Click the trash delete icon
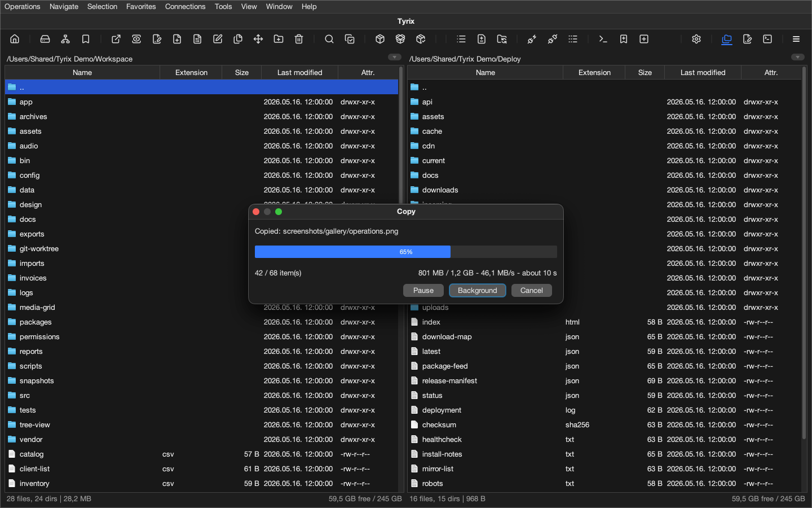The image size is (812, 508). point(299,39)
